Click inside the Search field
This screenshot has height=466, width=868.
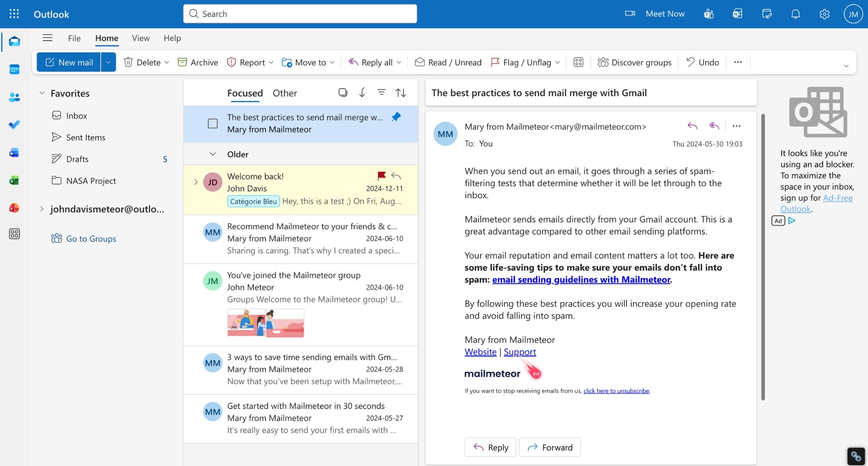coord(300,14)
